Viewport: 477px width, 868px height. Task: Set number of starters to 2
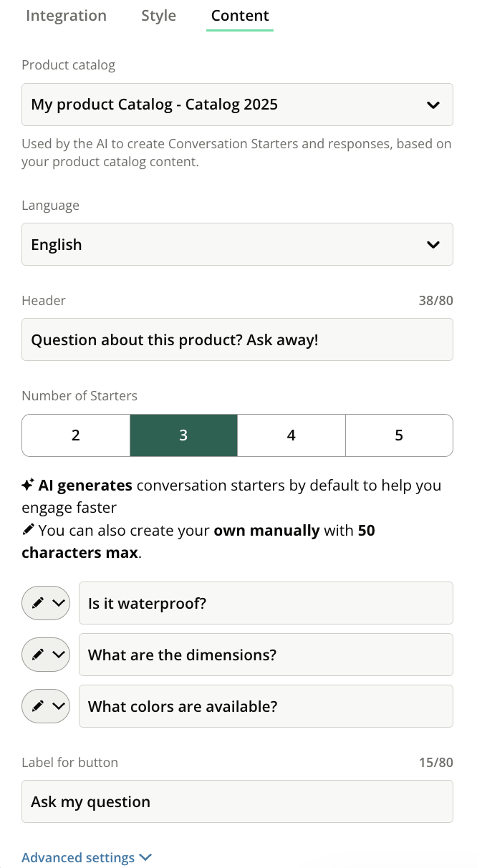click(x=76, y=435)
